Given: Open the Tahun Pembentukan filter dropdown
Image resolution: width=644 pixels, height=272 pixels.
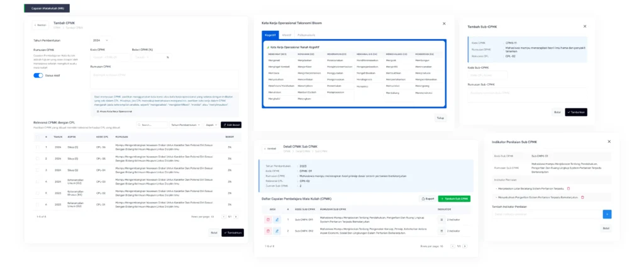Looking at the screenshot, I should point(186,125).
